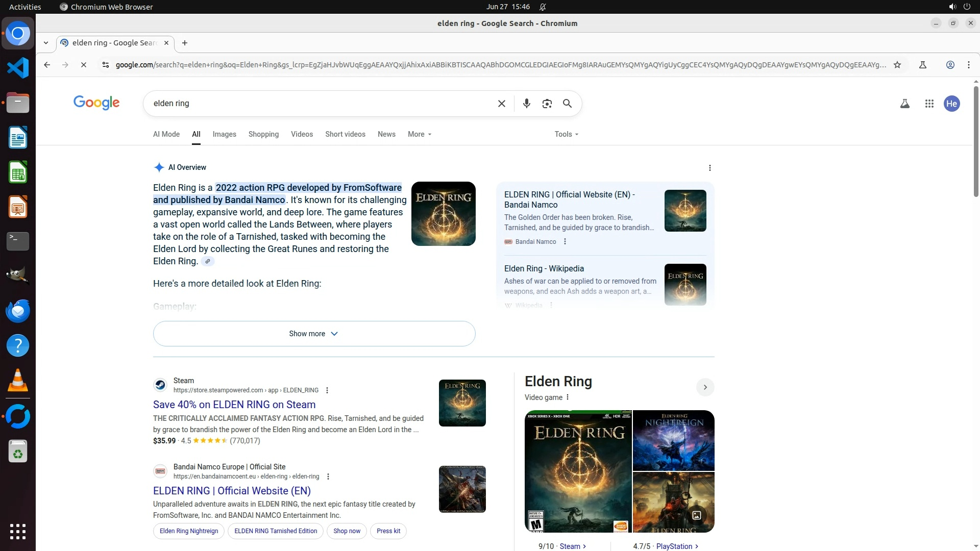Expand the More search filters dropdown
980x551 pixels.
pyautogui.click(x=419, y=134)
